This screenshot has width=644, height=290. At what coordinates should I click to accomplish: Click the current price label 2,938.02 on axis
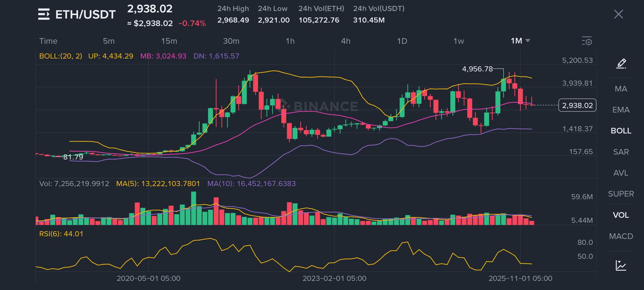(577, 105)
